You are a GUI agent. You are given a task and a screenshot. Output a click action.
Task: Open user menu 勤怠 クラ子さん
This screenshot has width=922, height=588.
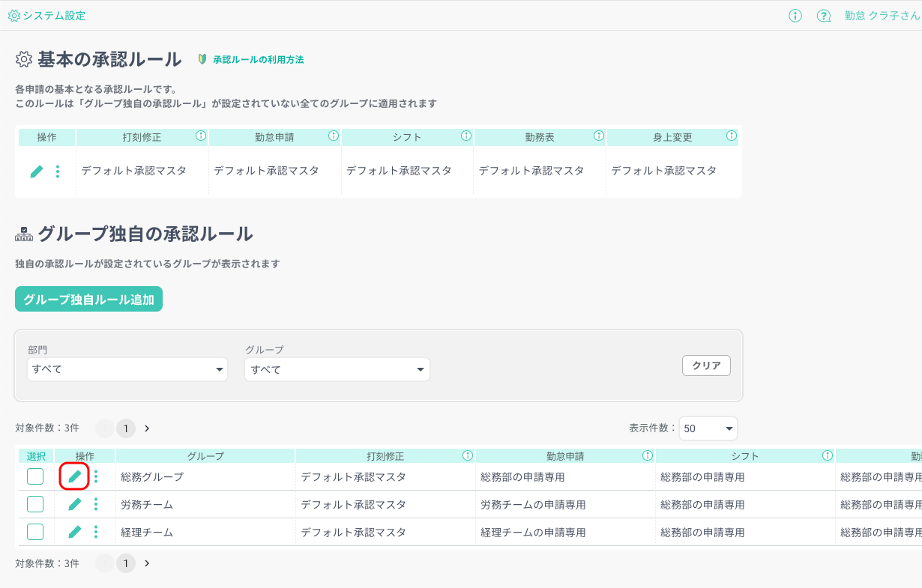coord(882,16)
